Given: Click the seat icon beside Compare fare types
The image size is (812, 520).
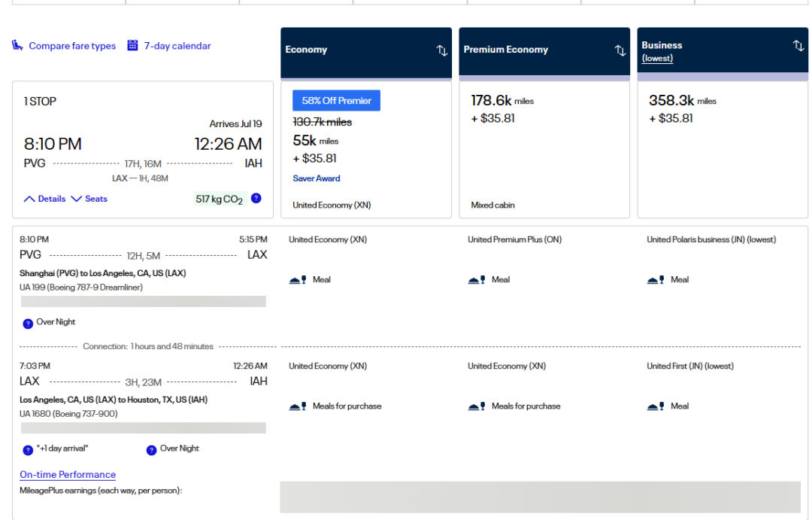Looking at the screenshot, I should point(17,46).
